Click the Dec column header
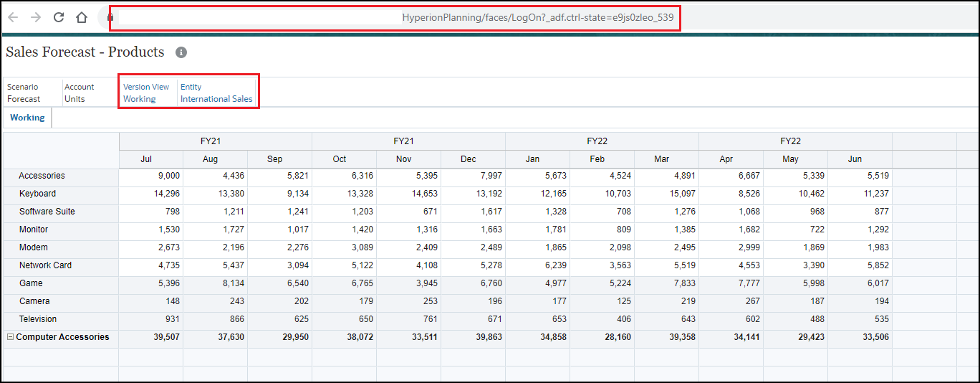The height and width of the screenshot is (383, 980). click(x=469, y=159)
